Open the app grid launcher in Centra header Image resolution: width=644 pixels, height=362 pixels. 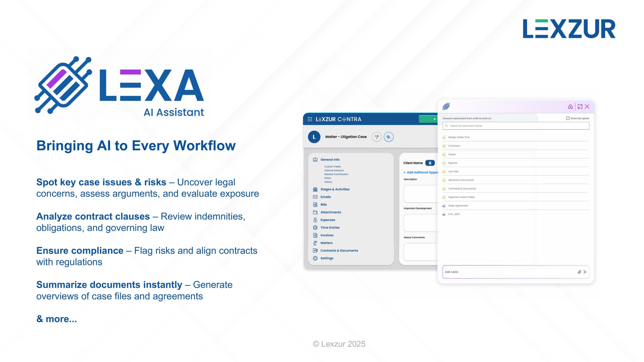click(310, 119)
